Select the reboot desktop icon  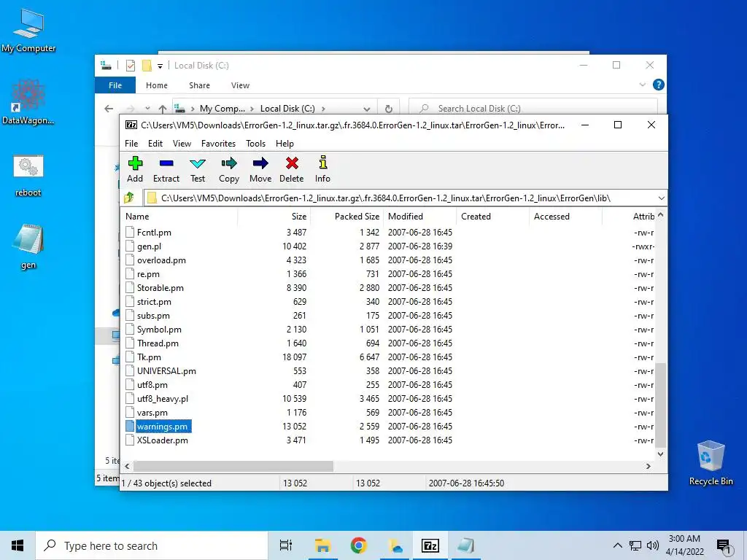pos(28,175)
